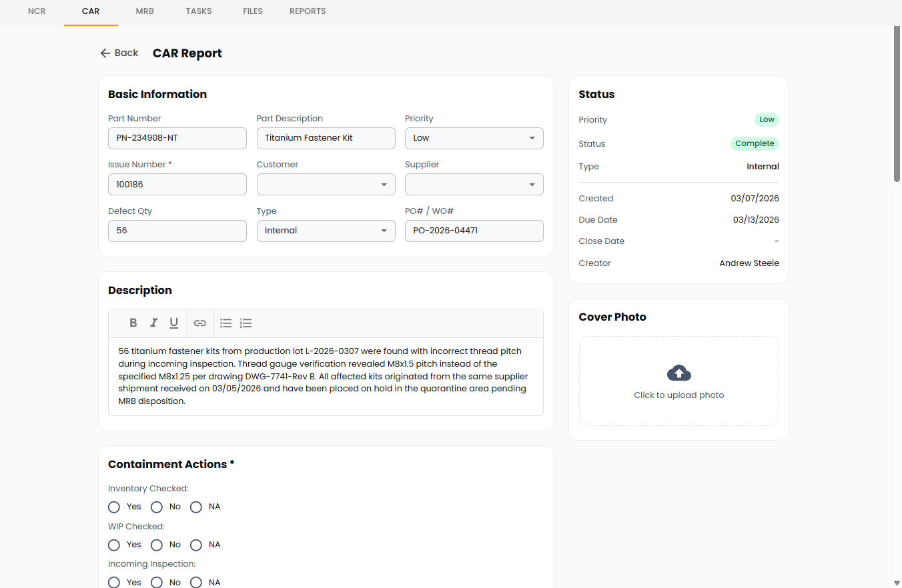
Task: Apply underline formatting in Description editor
Action: coord(173,323)
